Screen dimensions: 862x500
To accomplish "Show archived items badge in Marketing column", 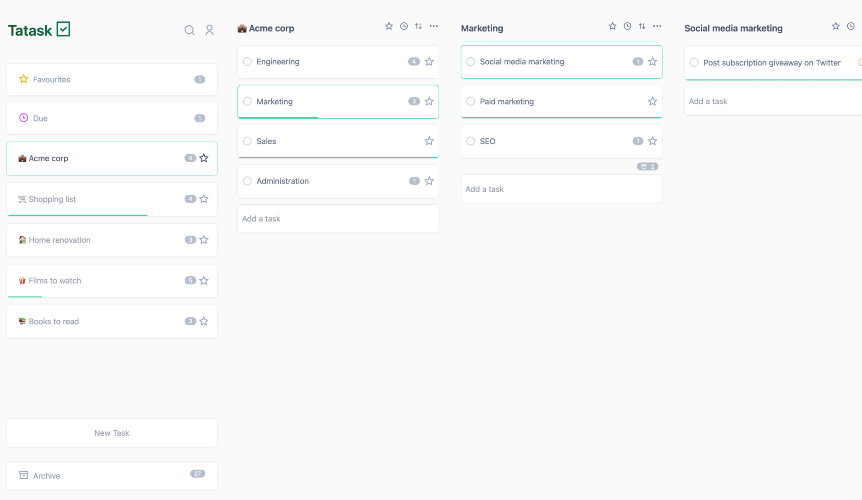I will [647, 166].
